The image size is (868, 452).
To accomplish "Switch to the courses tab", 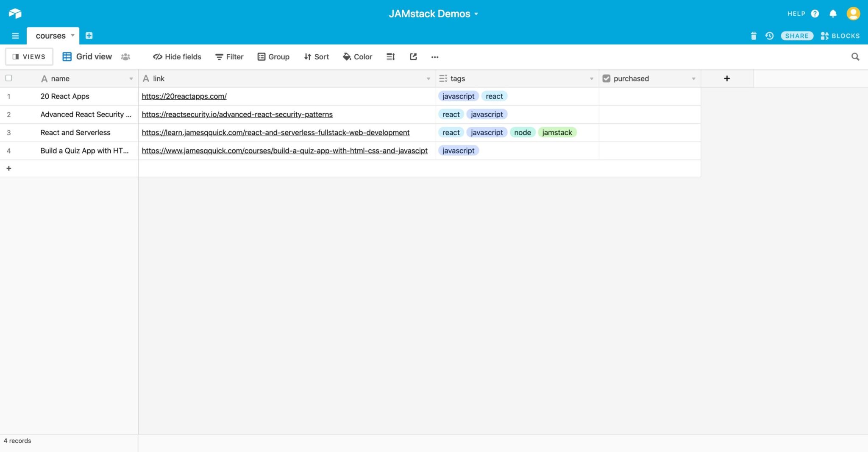I will (51, 36).
